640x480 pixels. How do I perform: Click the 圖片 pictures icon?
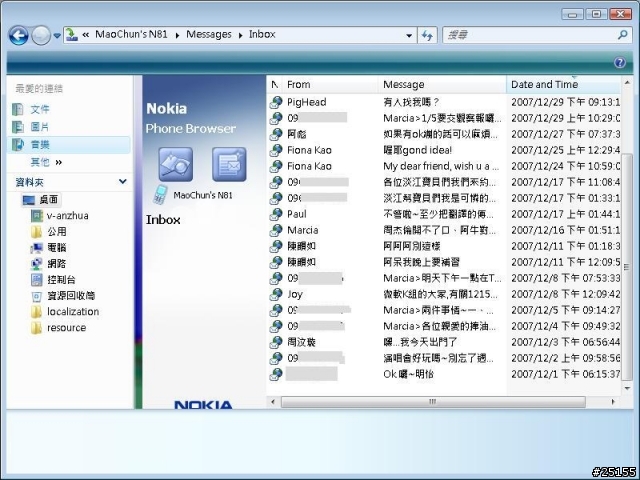tap(18, 127)
